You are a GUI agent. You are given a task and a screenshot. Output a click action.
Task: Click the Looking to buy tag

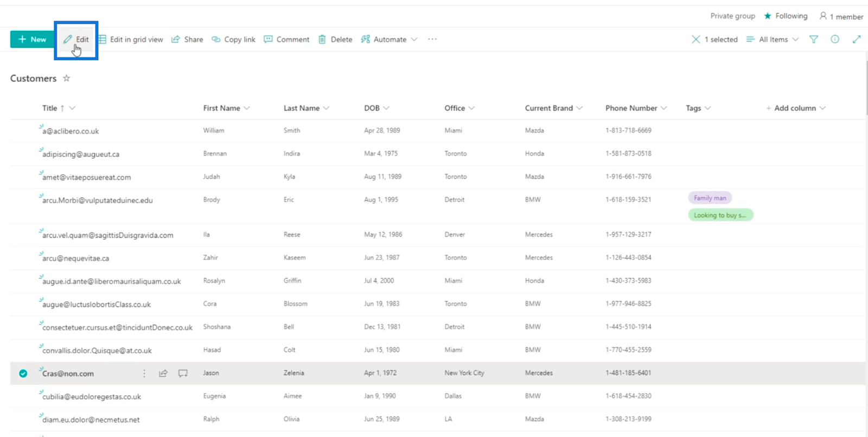(x=720, y=215)
